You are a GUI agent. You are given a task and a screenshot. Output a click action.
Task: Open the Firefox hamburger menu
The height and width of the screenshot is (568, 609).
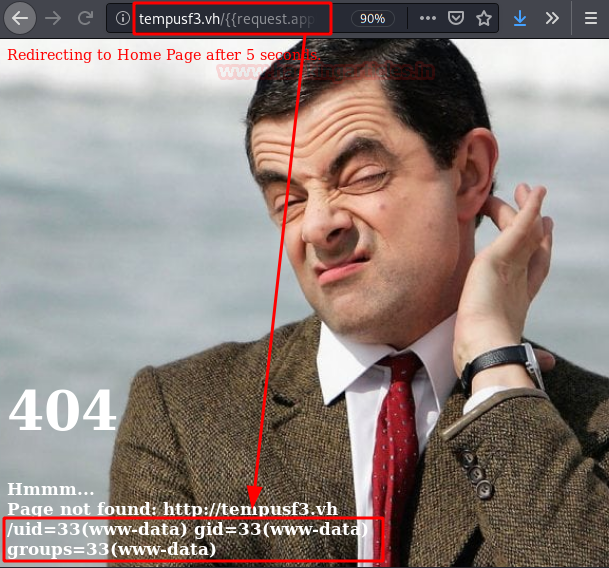click(591, 18)
